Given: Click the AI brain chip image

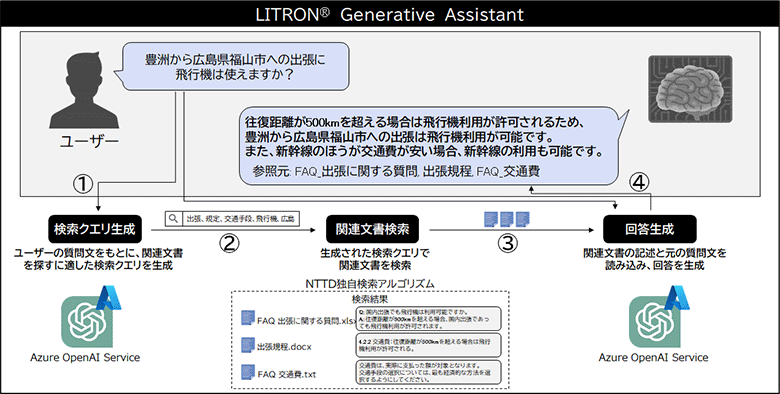Looking at the screenshot, I should (690, 89).
